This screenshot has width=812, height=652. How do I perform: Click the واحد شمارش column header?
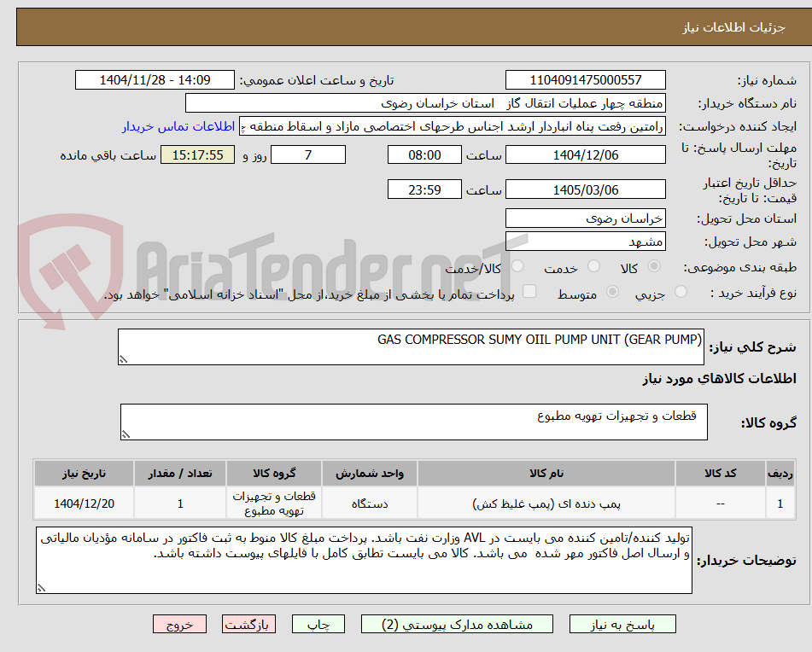tap(369, 474)
